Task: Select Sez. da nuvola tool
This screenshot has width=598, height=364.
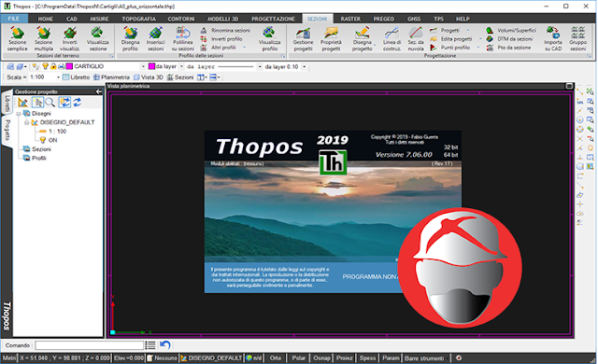Action: 416,39
